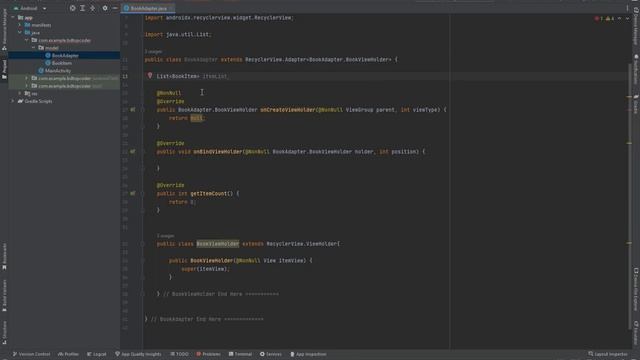Open the TODO tool window
Screen dimensions: 640x360
click(180, 354)
